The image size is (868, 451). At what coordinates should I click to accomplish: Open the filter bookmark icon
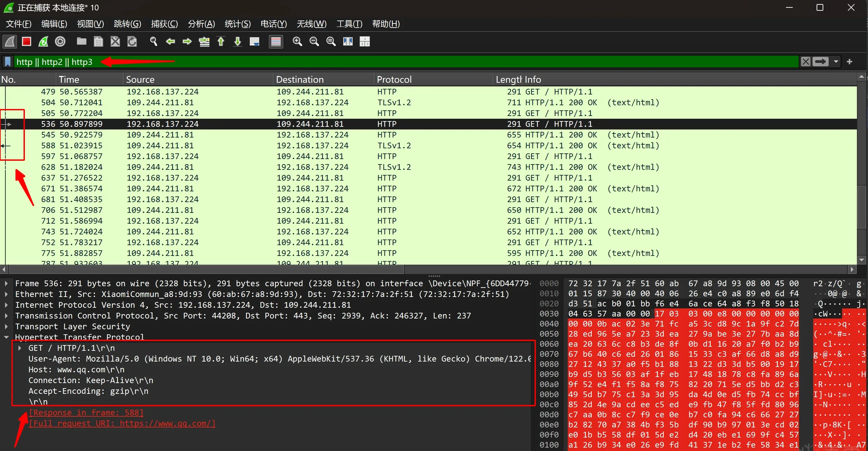tap(8, 62)
